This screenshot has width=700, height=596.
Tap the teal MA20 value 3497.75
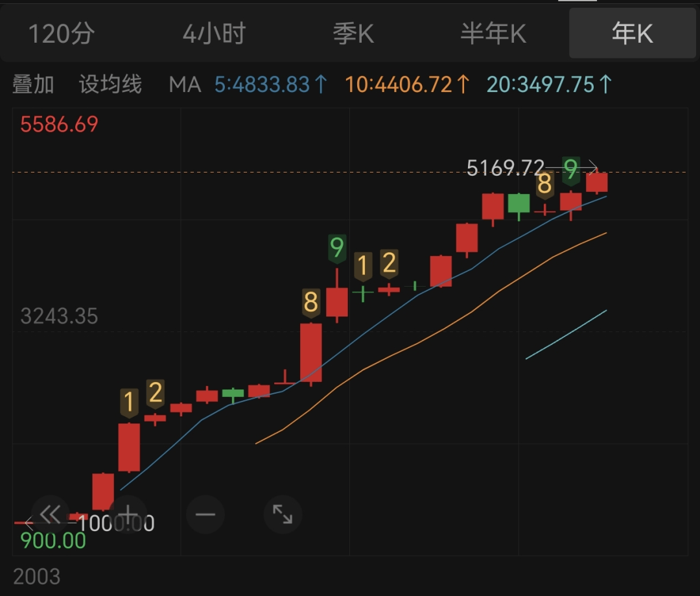[x=549, y=84]
